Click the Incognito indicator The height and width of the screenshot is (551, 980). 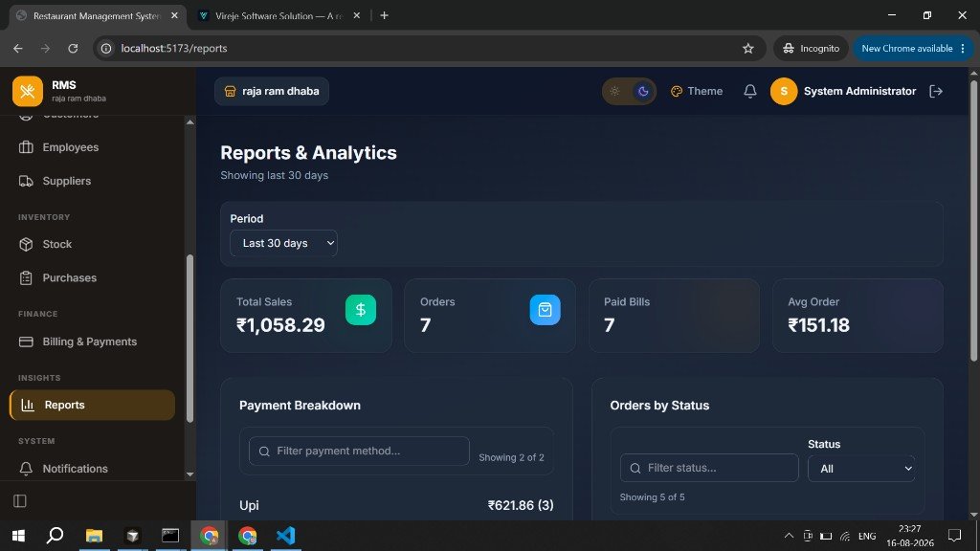pyautogui.click(x=812, y=48)
